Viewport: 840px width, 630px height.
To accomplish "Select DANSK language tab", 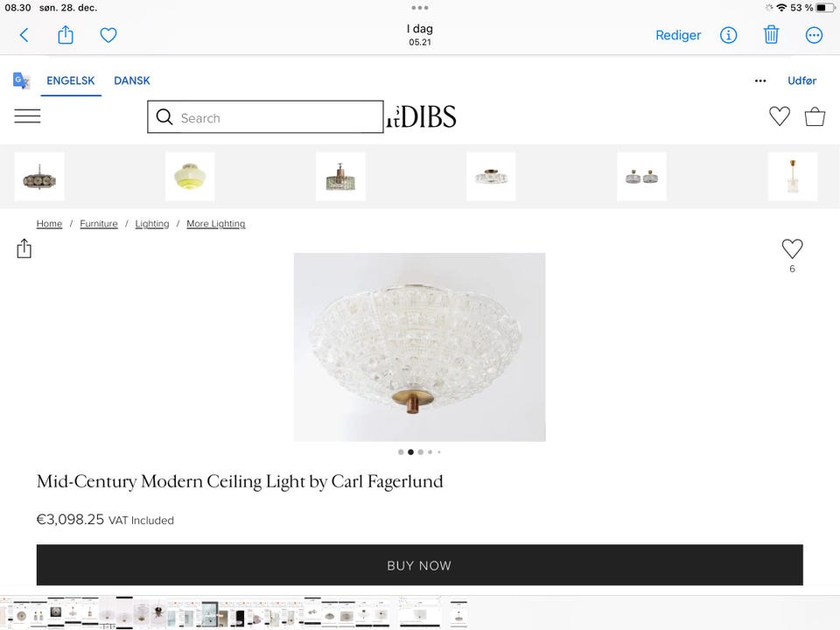I will (132, 80).
